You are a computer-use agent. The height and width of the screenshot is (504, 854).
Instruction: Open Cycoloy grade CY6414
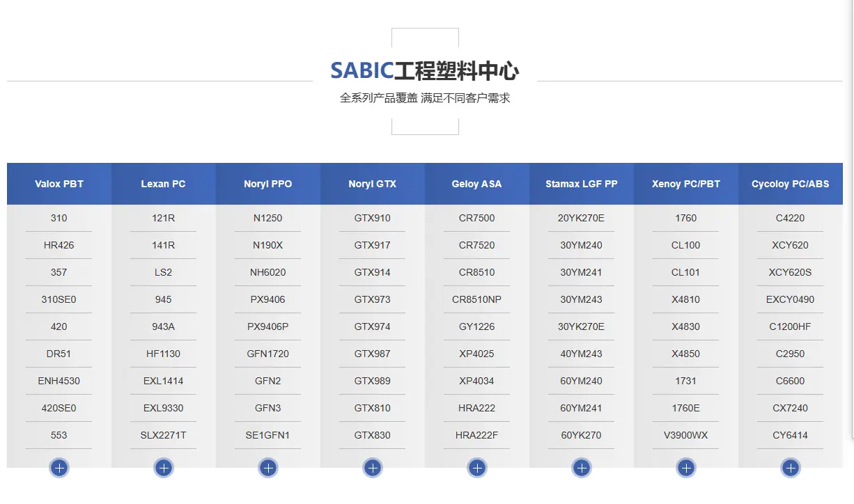coord(791,435)
